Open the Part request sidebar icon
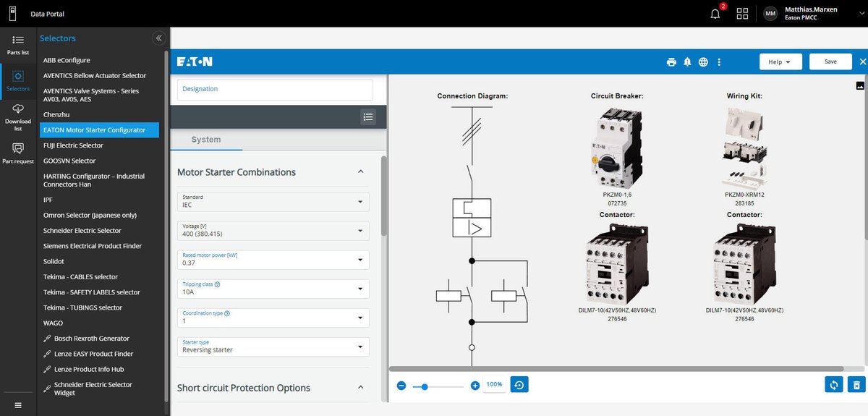Screen dimensions: 868x416 pos(18,153)
